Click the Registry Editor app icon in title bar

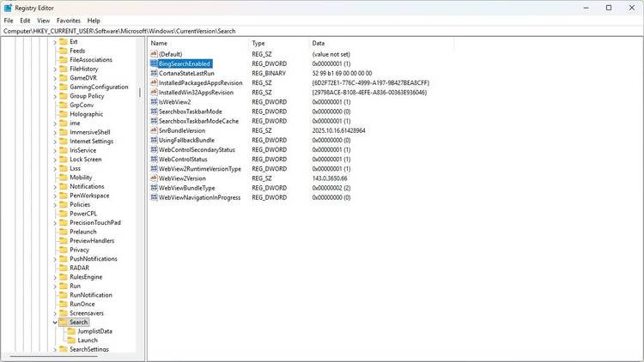(8, 8)
